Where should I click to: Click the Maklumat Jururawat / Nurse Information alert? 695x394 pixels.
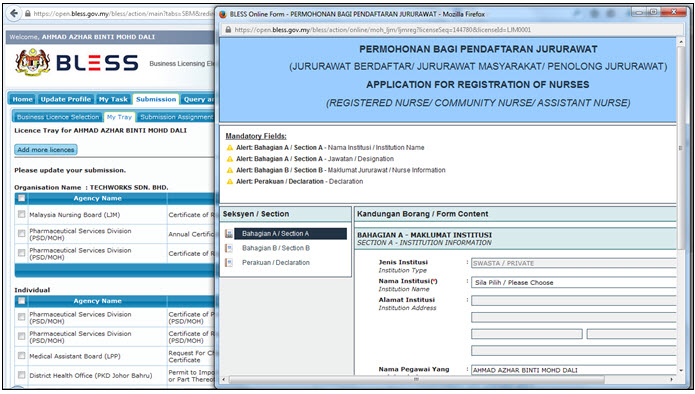pos(340,170)
